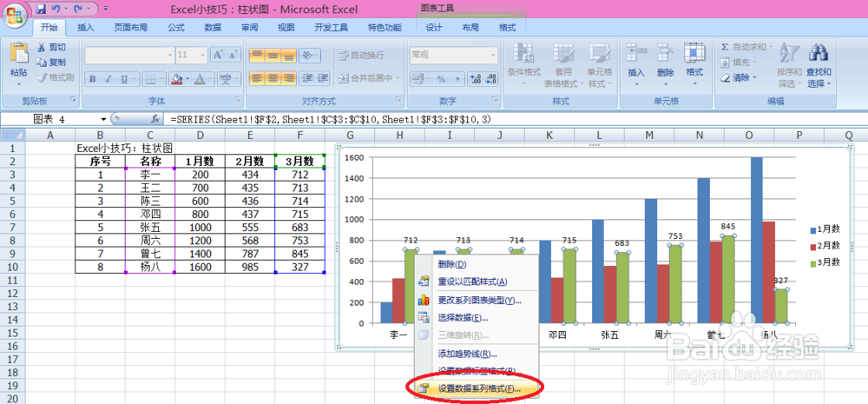Screen dimensions: 868x404
Task: Decrease decimal places
Action: 490,79
